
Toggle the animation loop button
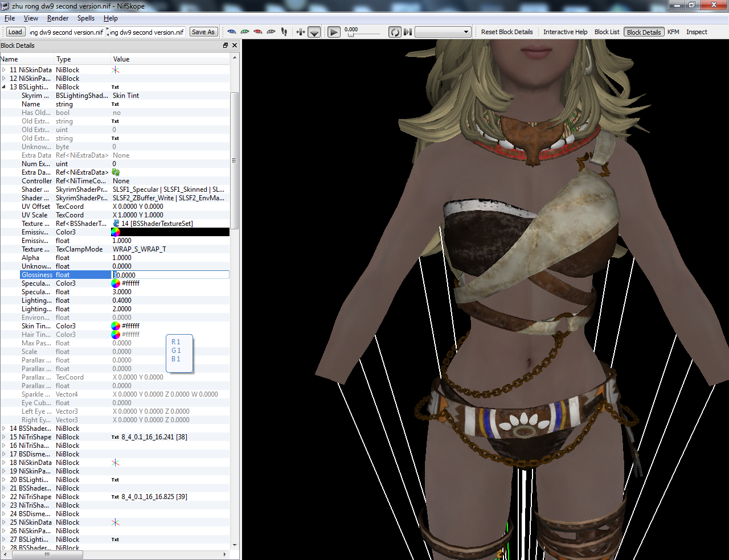coord(395,32)
